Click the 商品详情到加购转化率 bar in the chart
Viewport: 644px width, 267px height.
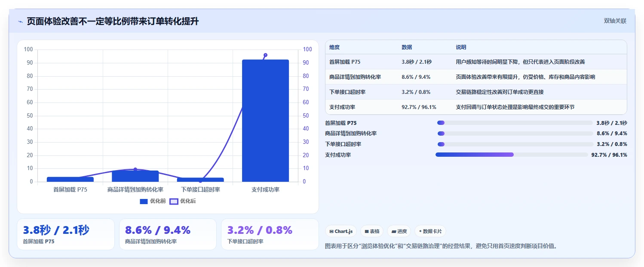(x=135, y=176)
